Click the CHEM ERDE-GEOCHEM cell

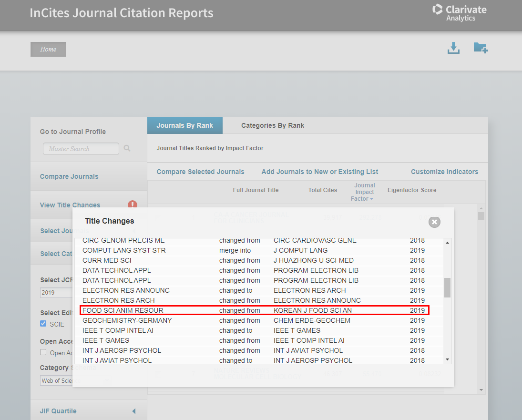tap(312, 320)
